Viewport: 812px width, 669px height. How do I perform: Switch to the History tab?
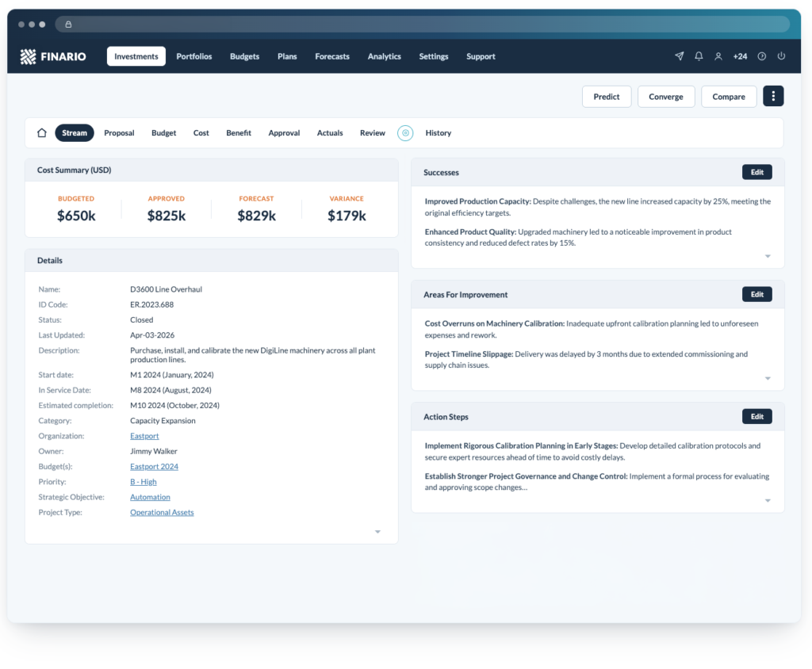pyautogui.click(x=438, y=133)
